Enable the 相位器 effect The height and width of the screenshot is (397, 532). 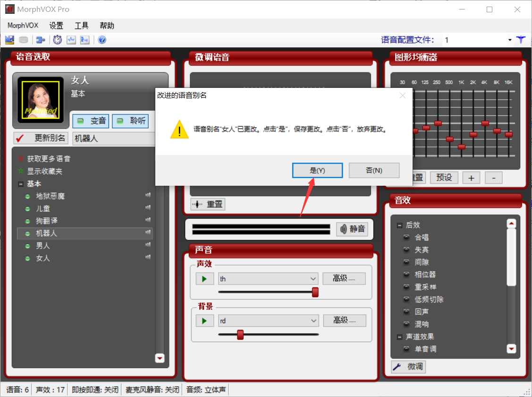click(x=406, y=275)
